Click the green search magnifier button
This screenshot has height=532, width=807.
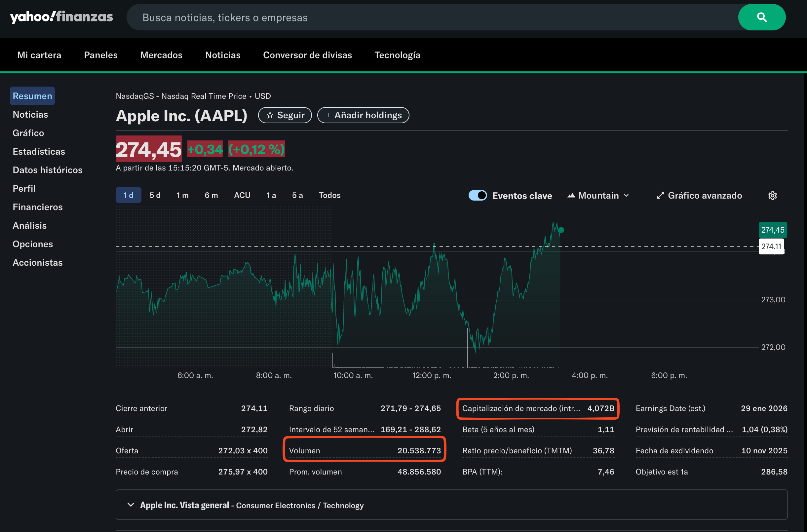pyautogui.click(x=761, y=17)
